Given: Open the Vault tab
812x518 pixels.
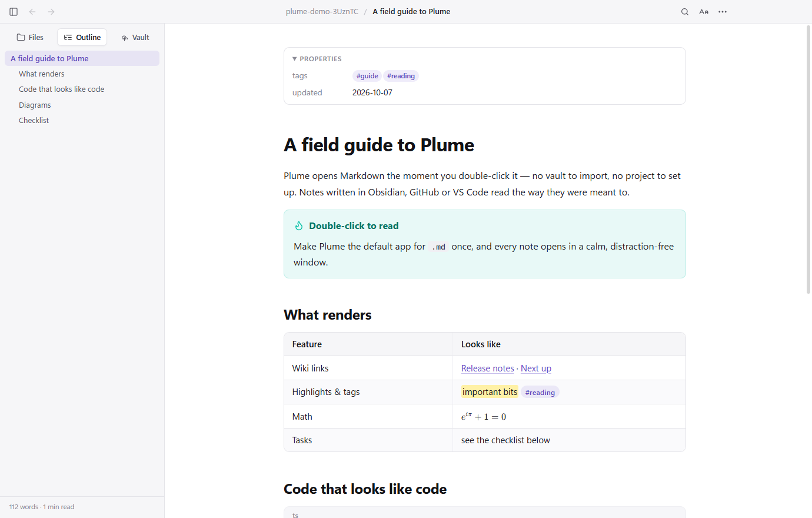Looking at the screenshot, I should point(135,37).
